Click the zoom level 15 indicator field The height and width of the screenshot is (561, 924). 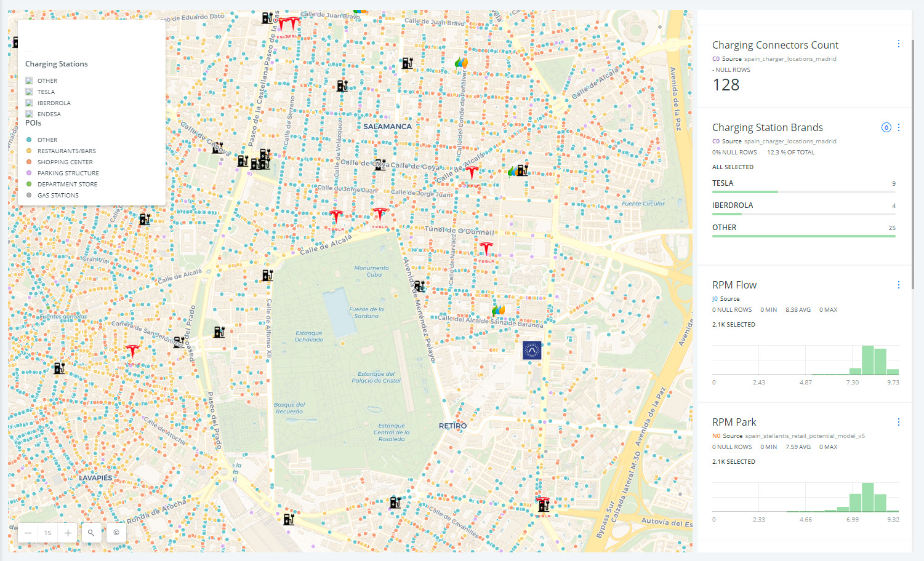point(47,533)
